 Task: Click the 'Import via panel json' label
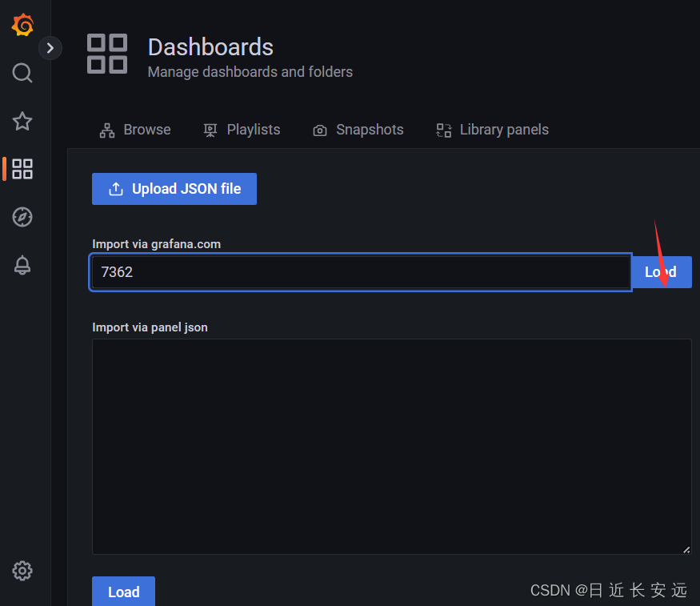[x=150, y=327]
